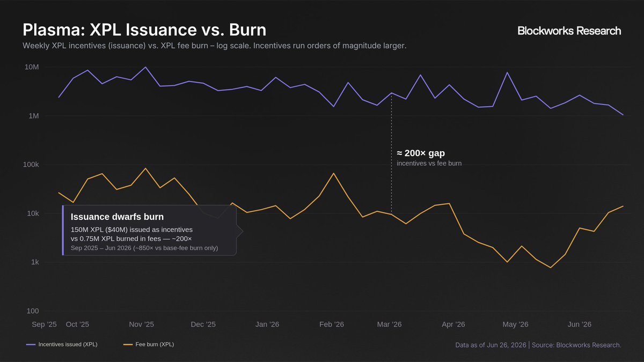Click the 'Dec '25' x-axis label

203,324
